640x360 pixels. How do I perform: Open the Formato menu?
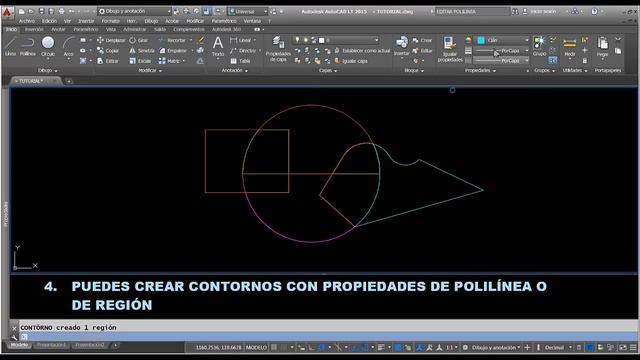[x=110, y=21]
